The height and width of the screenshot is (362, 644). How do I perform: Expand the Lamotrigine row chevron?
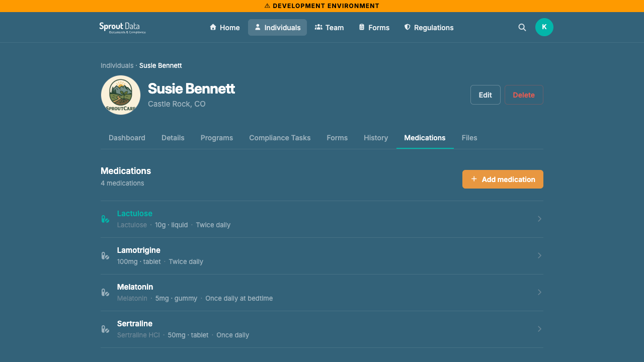point(539,255)
